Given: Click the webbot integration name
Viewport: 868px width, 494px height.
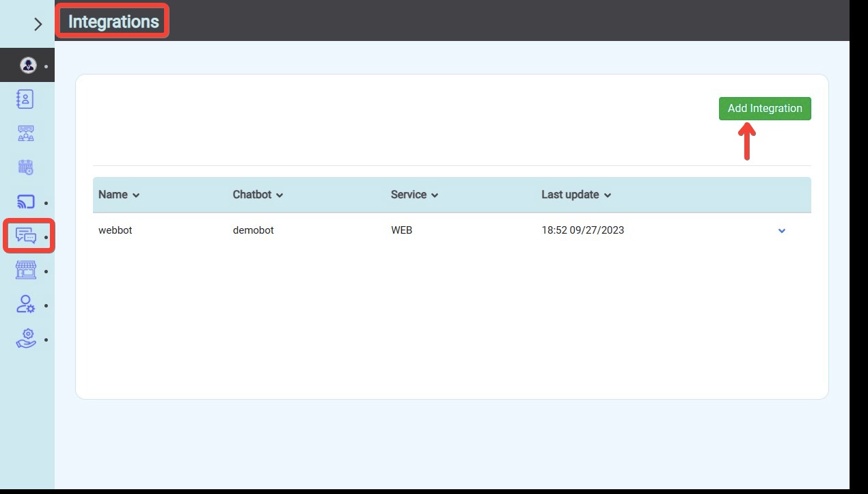Looking at the screenshot, I should [115, 230].
